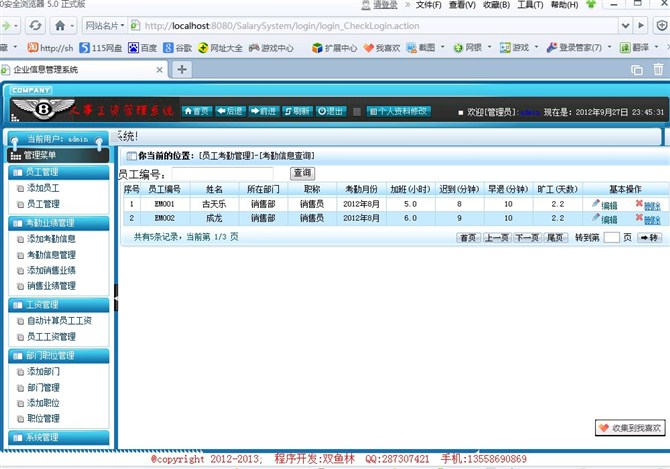Click the 收集到我喜欢 heart button

(630, 428)
